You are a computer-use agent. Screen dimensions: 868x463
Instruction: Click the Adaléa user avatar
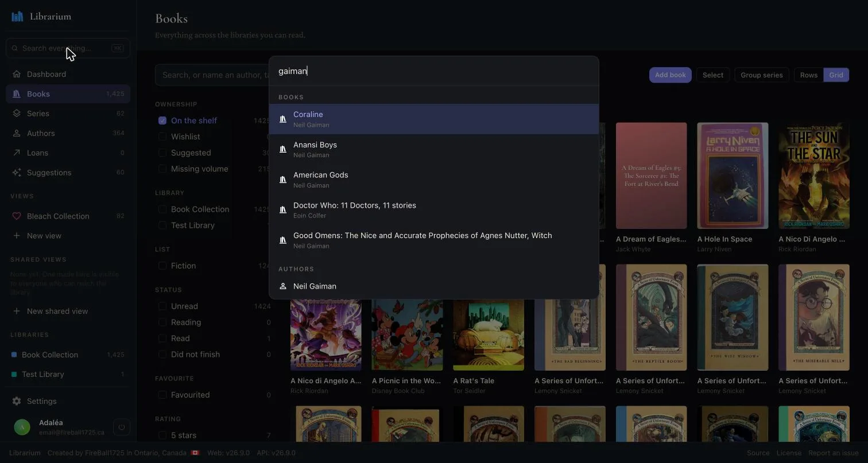click(22, 427)
